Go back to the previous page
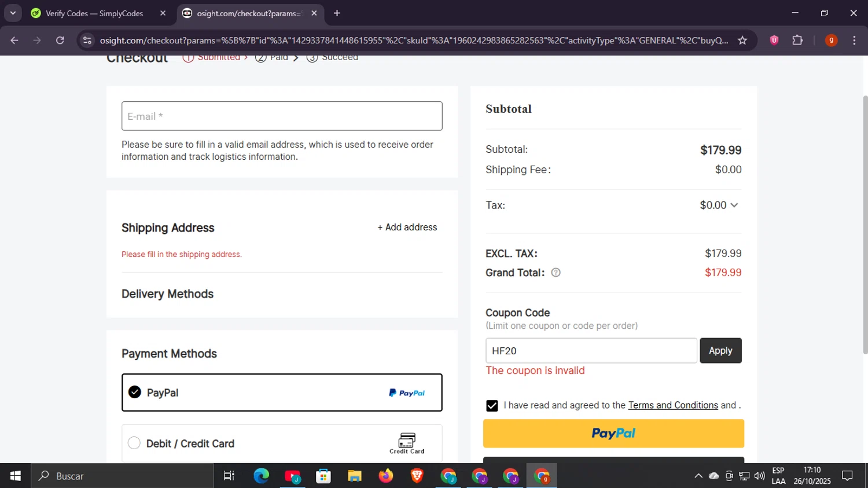868x488 pixels. coord(14,41)
